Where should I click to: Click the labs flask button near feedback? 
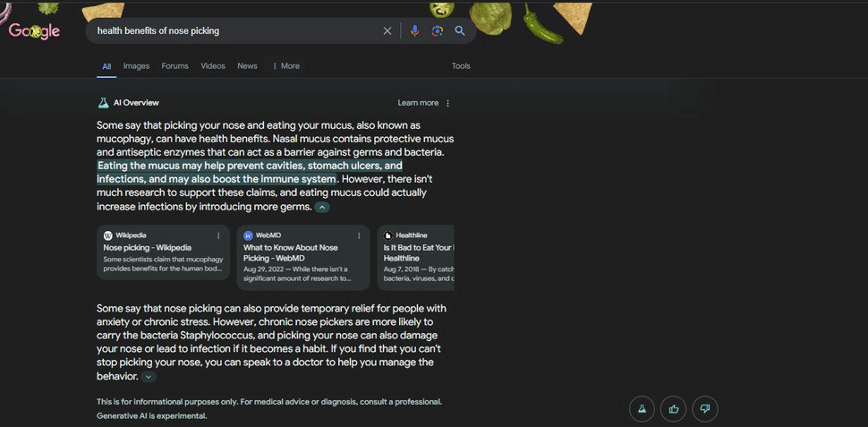pyautogui.click(x=642, y=409)
